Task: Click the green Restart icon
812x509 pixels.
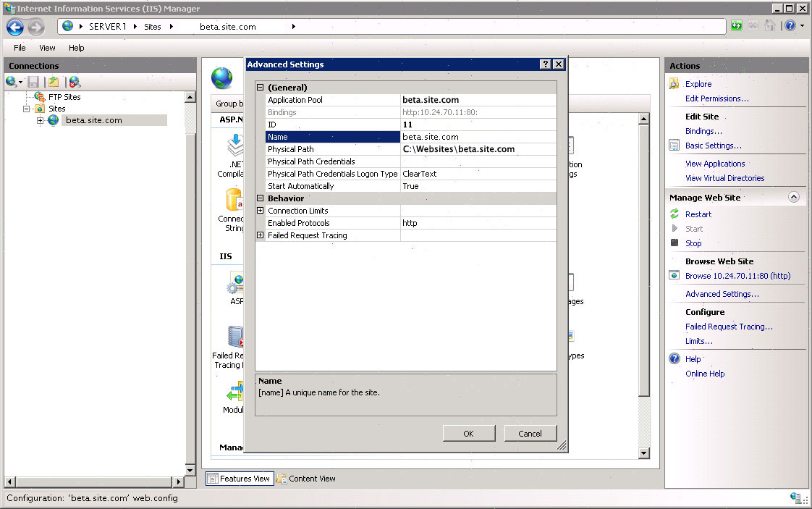Action: click(674, 214)
